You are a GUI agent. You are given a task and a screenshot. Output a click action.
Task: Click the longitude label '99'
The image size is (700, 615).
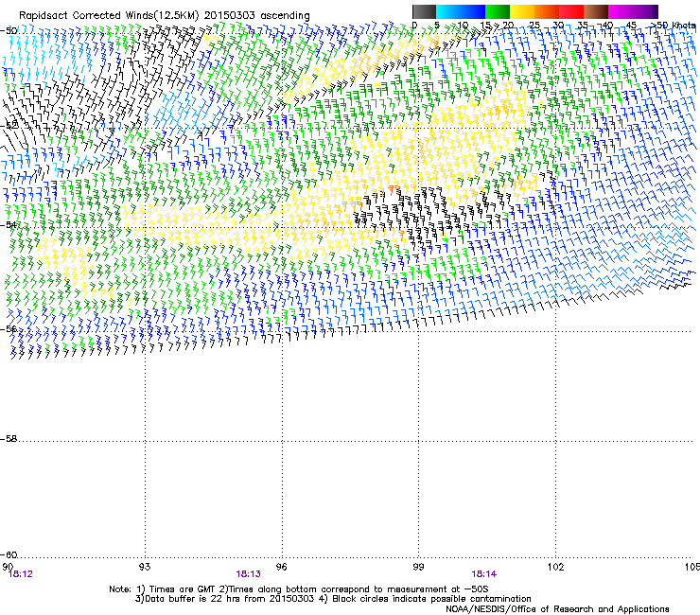click(x=418, y=567)
